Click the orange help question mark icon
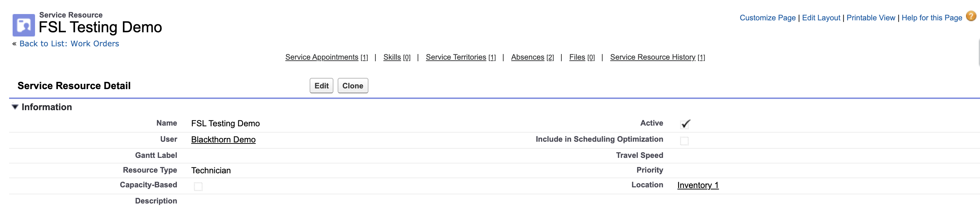This screenshot has height=214, width=980. (971, 16)
